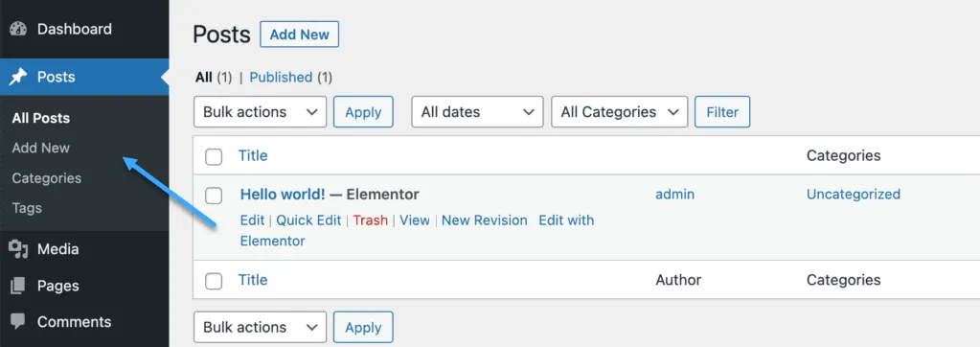Open the Media library icon
Viewport: 980px width, 347px height.
tap(19, 249)
